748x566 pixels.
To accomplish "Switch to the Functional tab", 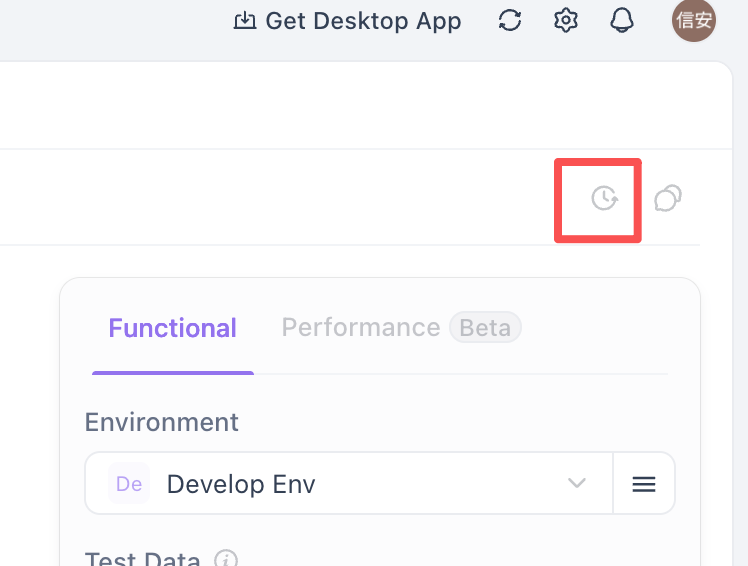I will tap(173, 328).
